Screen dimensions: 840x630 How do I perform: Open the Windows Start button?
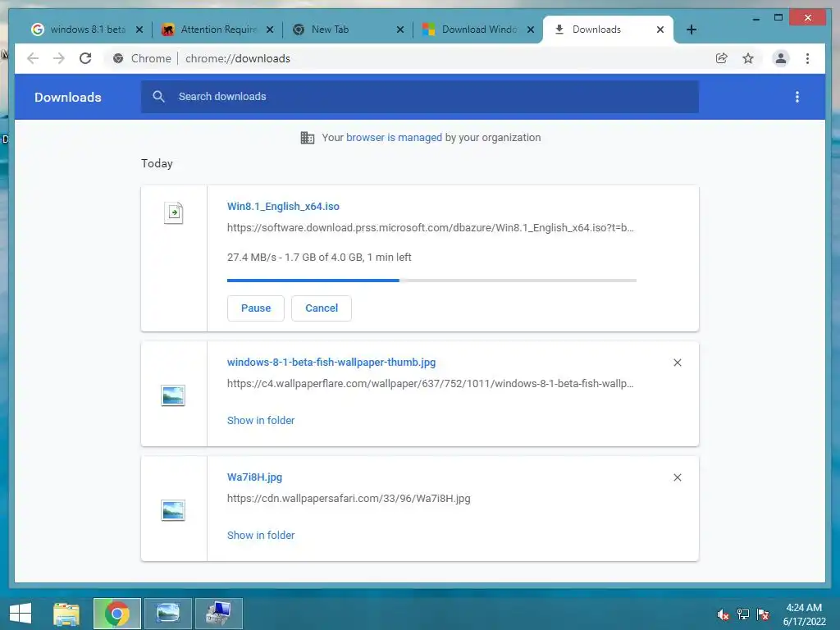point(21,614)
